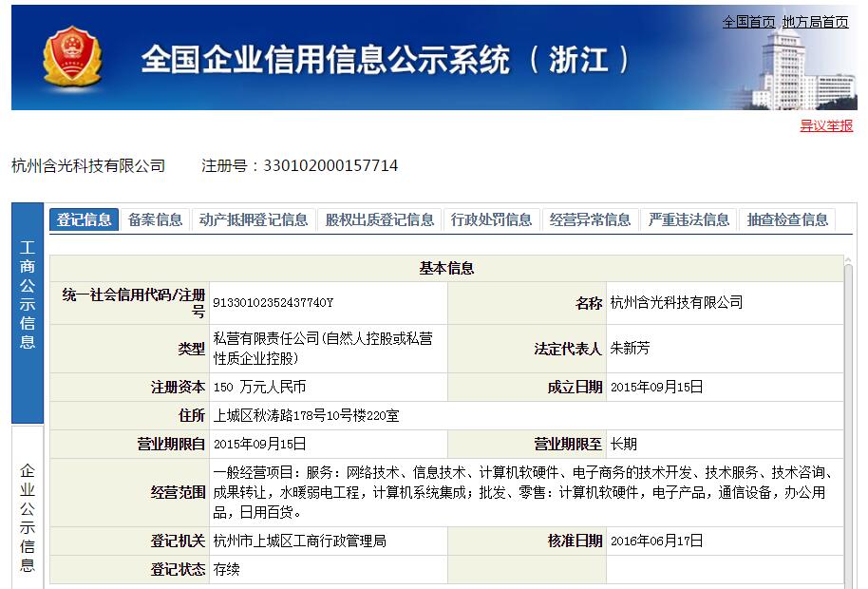
Task: Open the 经营异常信息 tab
Action: pyautogui.click(x=590, y=219)
